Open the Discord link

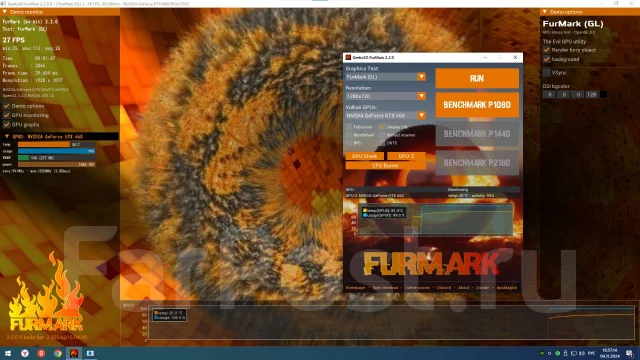tap(444, 288)
